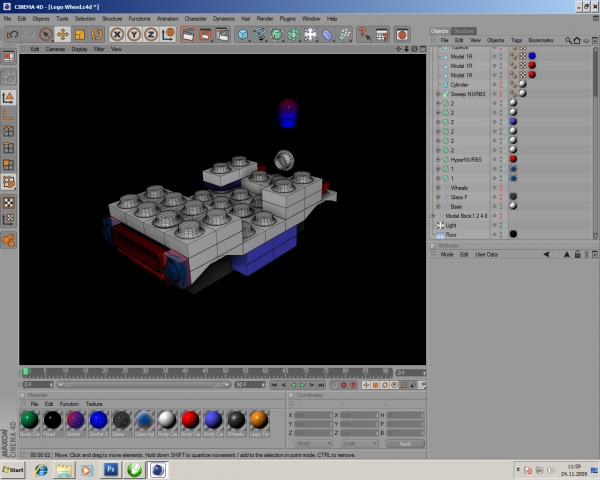Select the orange objects icon at the bottom of the left palette
The width and height of the screenshot is (600, 480).
coord(8,240)
